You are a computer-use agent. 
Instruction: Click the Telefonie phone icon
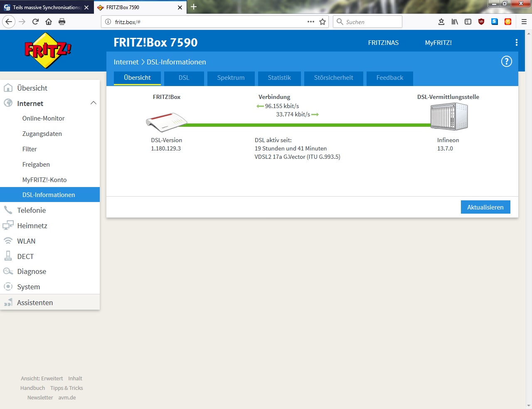[x=8, y=209]
